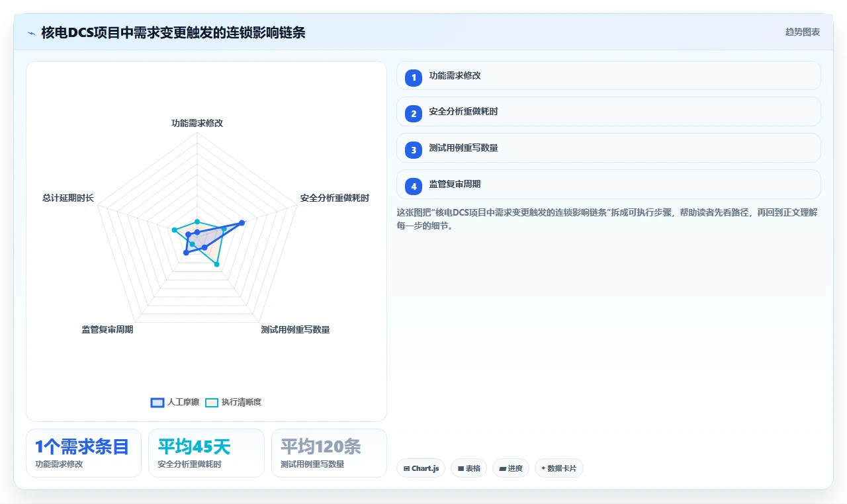Open the 平均45天 stat card
The width and height of the screenshot is (847, 504).
(x=206, y=453)
